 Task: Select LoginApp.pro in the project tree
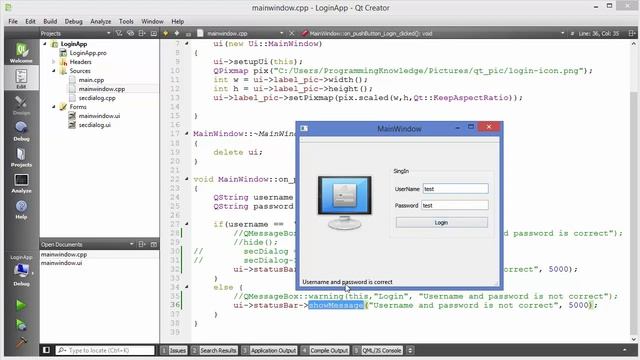point(88,53)
